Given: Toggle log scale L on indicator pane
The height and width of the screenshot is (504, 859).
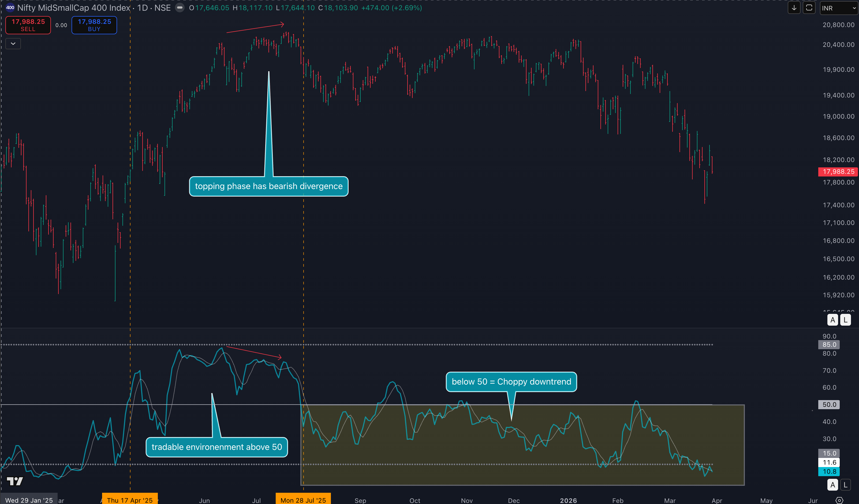Looking at the screenshot, I should [845, 485].
